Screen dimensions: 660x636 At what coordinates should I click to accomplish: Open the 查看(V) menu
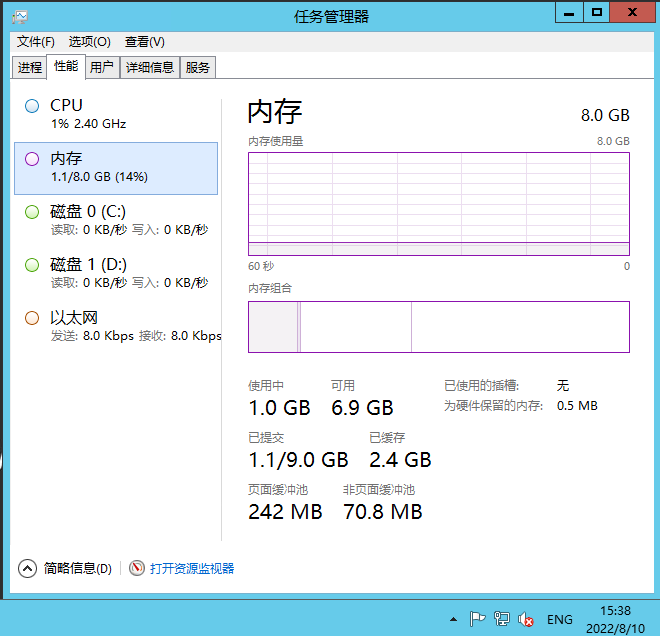tap(144, 42)
